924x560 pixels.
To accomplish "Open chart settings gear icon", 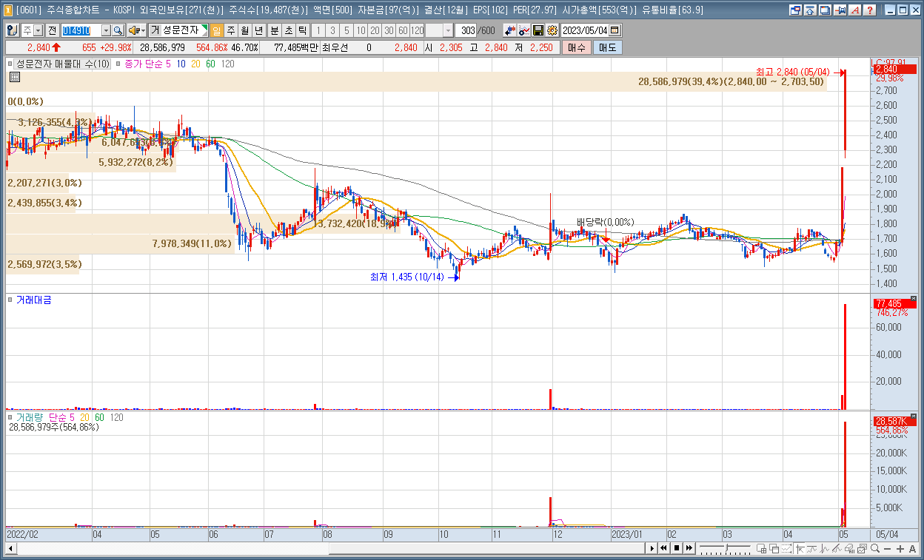I will tap(552, 30).
